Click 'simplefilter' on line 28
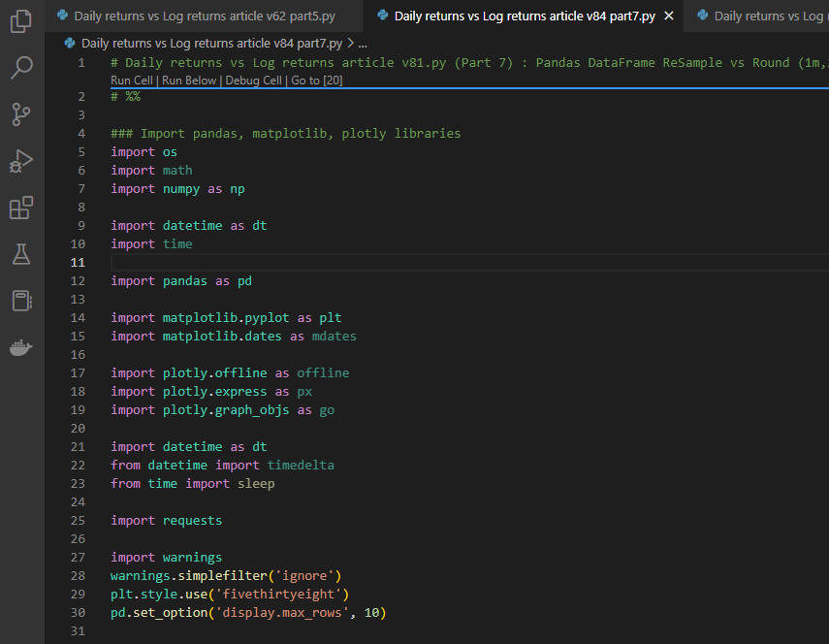 point(222,575)
